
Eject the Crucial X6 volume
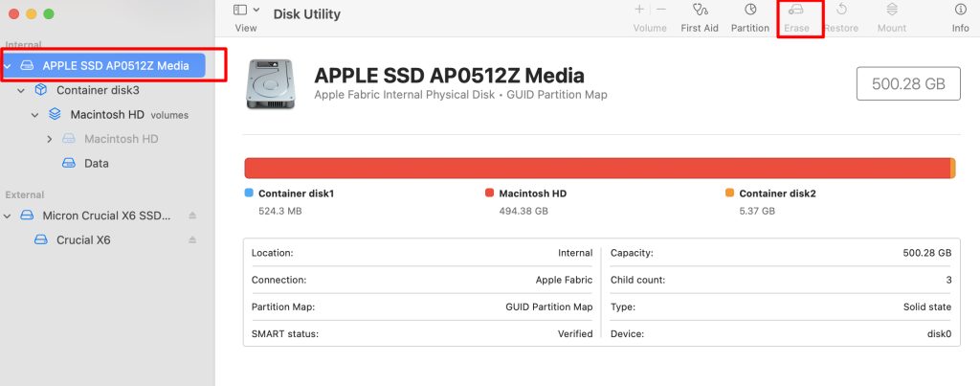click(x=192, y=239)
